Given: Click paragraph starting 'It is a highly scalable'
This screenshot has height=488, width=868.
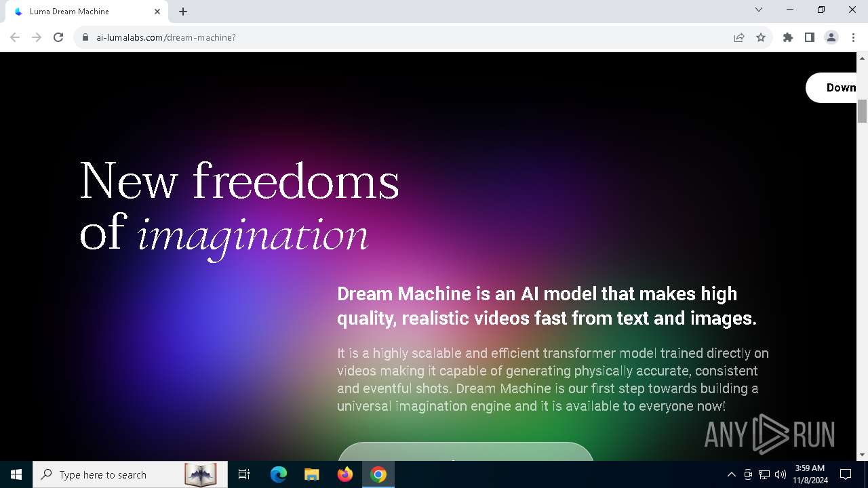Looking at the screenshot, I should click(553, 380).
